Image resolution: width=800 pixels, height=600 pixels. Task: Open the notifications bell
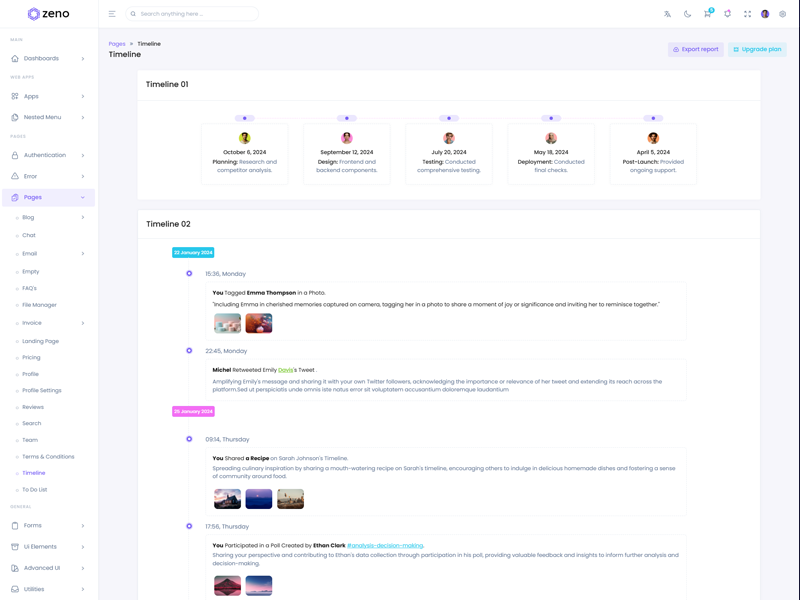[727, 14]
